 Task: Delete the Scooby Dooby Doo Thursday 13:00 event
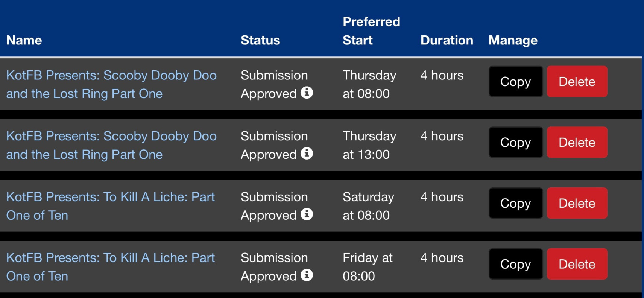pyautogui.click(x=577, y=143)
